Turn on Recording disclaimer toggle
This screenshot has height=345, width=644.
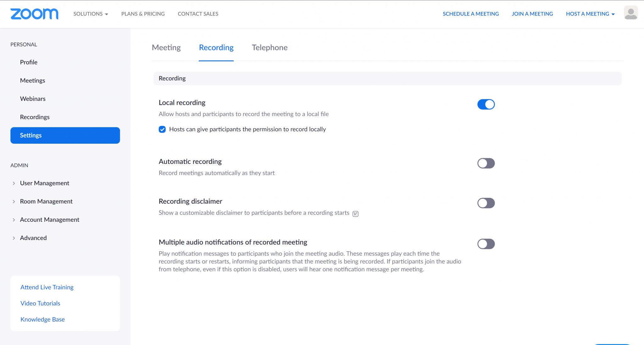[x=486, y=203]
